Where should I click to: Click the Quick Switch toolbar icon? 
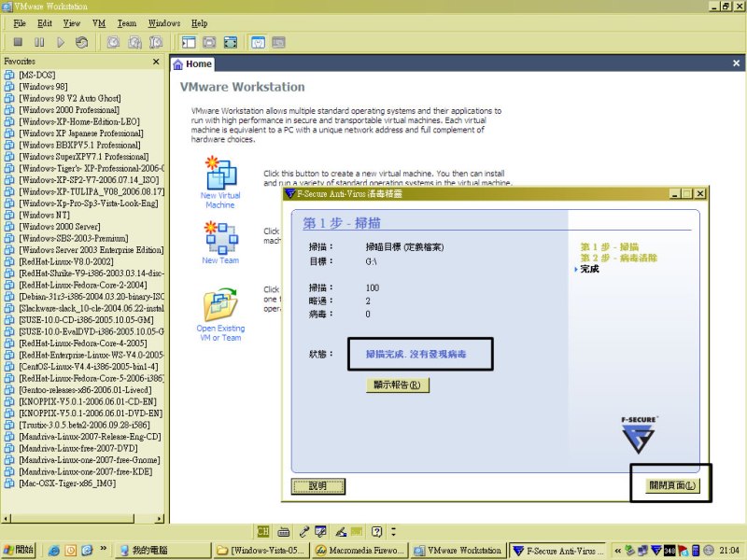point(209,42)
